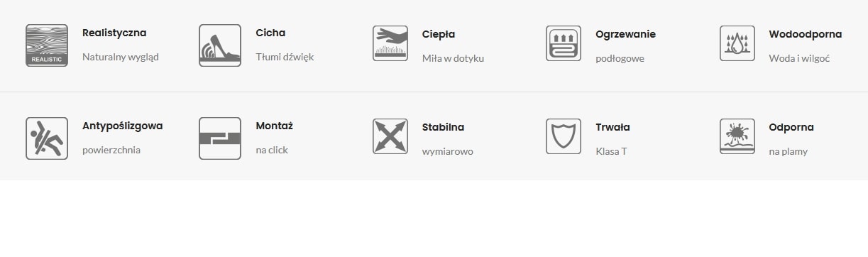Click the anti-slip falling person icon

click(47, 138)
